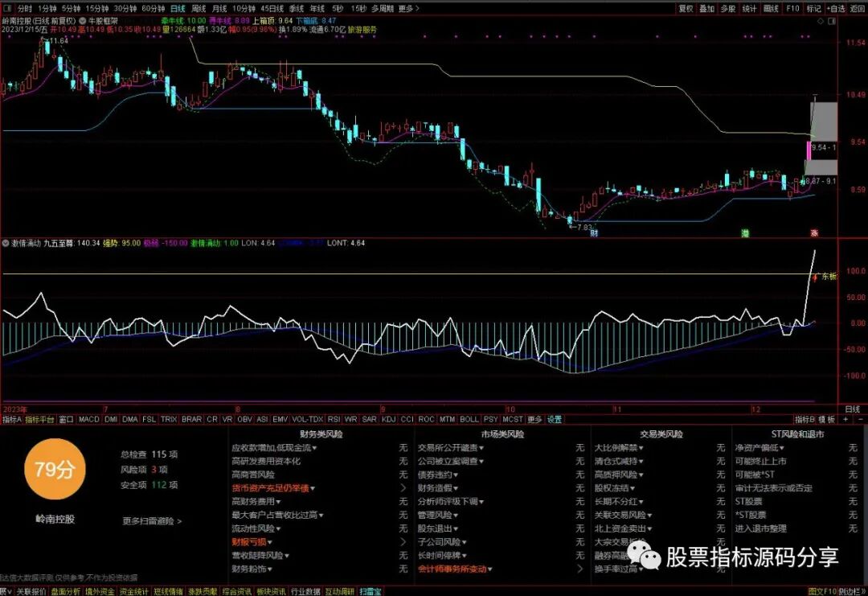
Task: Click 日线 label at time axis end
Action: coord(853,409)
